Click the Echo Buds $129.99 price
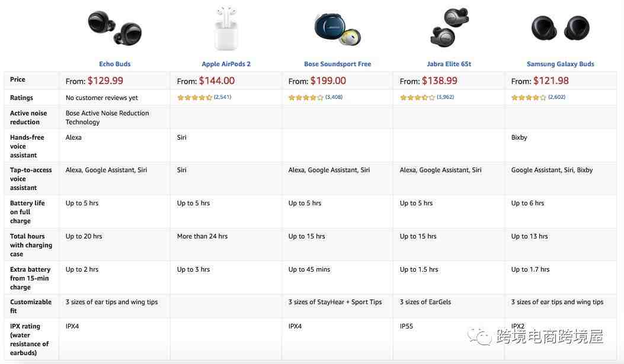The height and width of the screenshot is (364, 624). pos(105,80)
